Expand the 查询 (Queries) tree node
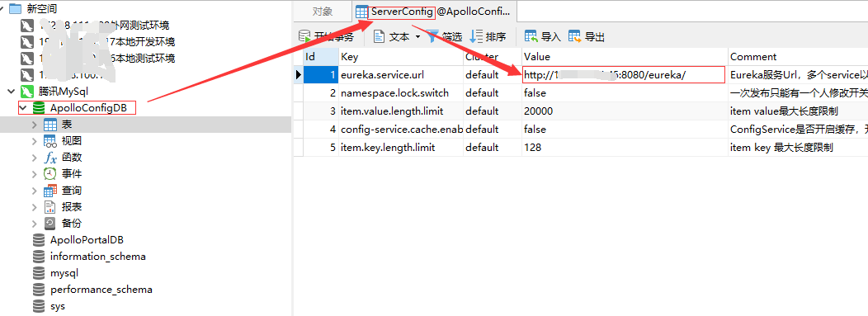Screen dimensions: 868x316 35,191
